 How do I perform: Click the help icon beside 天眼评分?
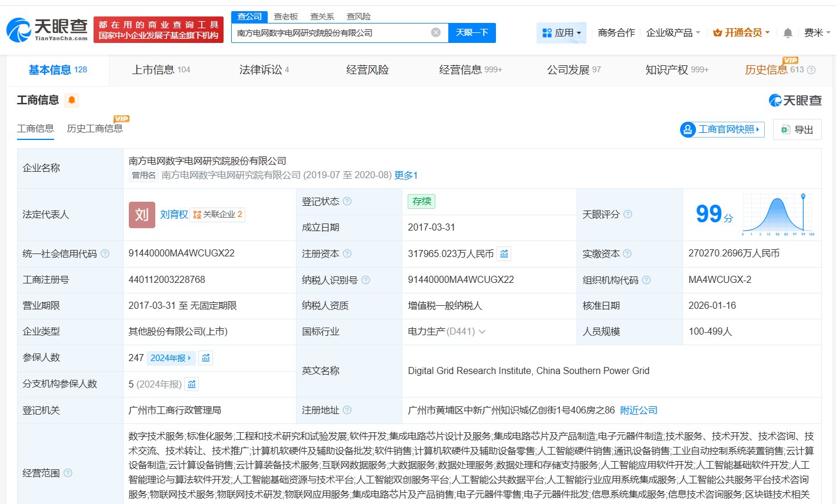(628, 214)
